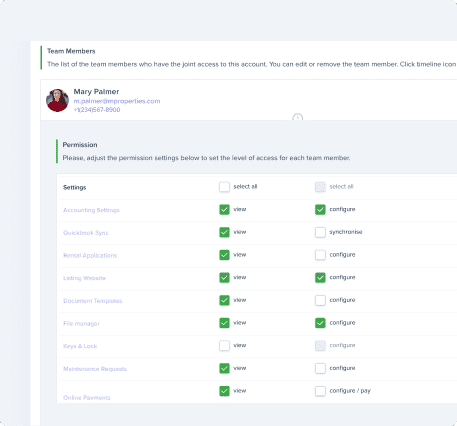Enable synchronise for Quickbook Sync
Screen dimensions: 457x426
[320, 232]
